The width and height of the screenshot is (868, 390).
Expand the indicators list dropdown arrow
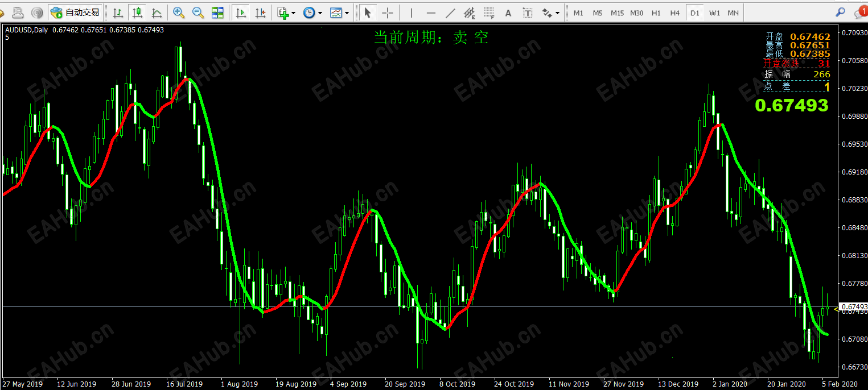[293, 13]
